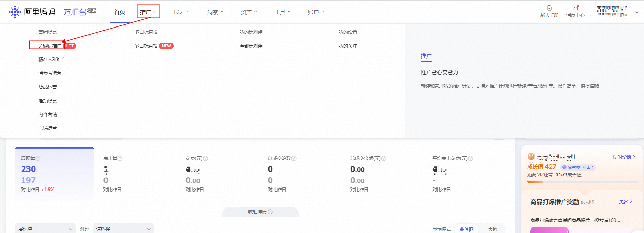644x233 pixels.
Task: Click help icon next to 点击量
Action: coord(120,158)
